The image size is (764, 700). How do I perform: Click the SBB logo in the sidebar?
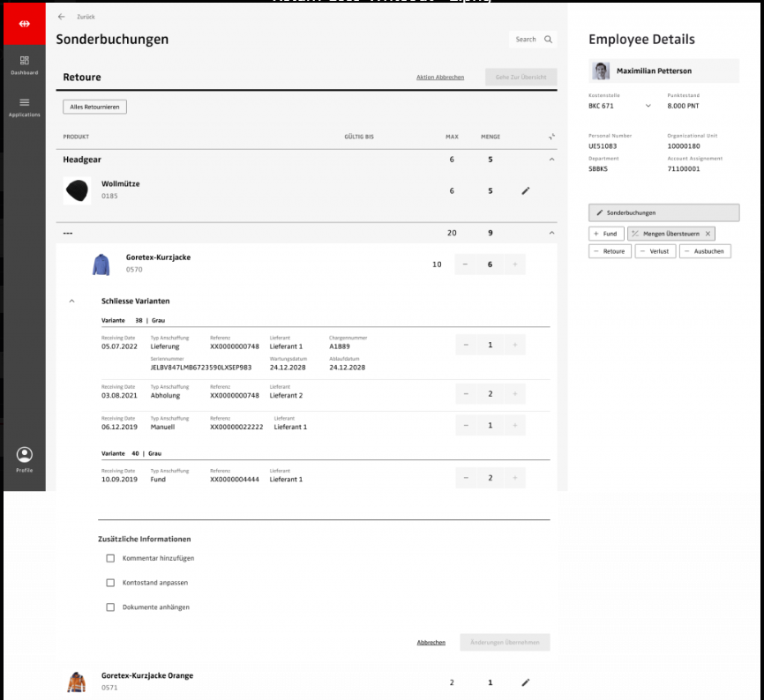[24, 23]
